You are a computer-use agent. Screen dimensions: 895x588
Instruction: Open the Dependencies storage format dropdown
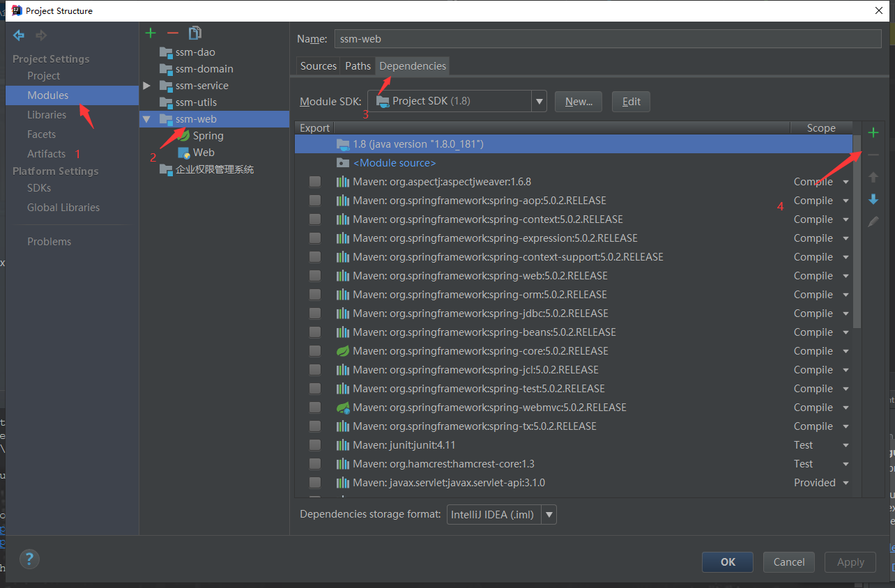click(x=549, y=514)
